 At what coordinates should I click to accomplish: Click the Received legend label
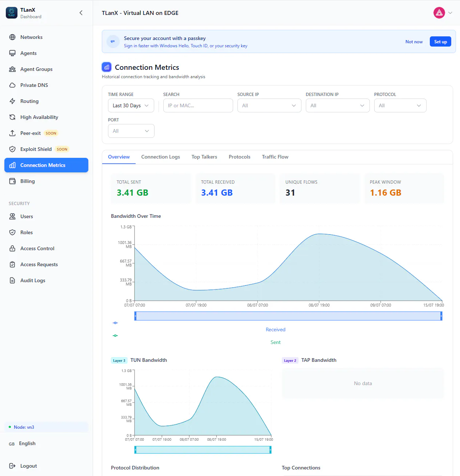click(275, 329)
